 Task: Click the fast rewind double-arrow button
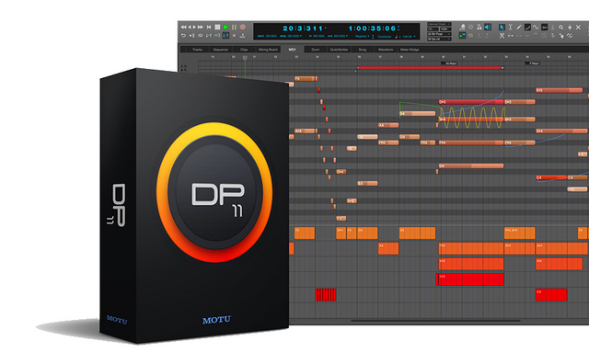coord(183,27)
